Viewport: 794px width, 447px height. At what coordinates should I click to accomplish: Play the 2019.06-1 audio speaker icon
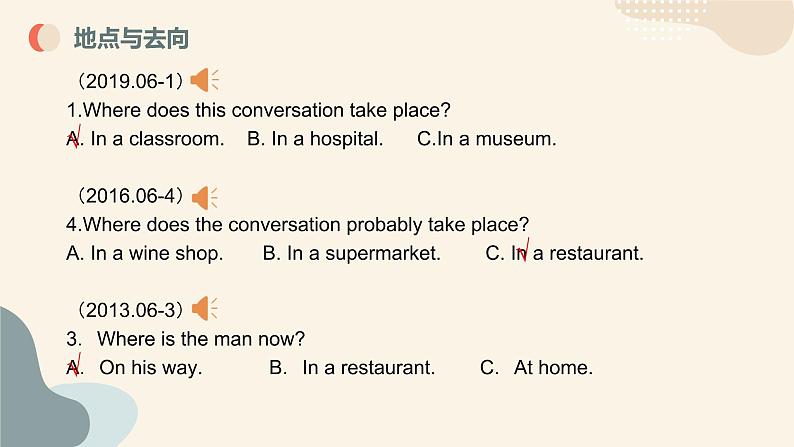205,80
